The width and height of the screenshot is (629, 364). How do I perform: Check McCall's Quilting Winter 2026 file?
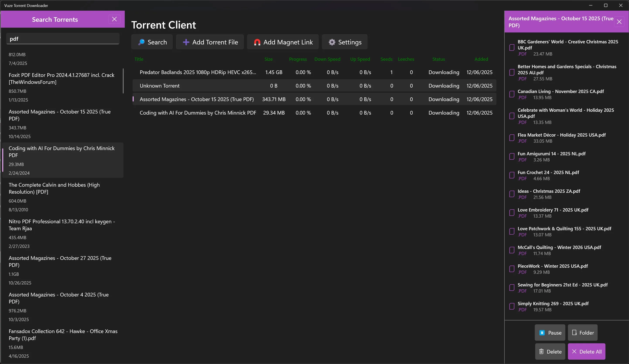coord(512,250)
